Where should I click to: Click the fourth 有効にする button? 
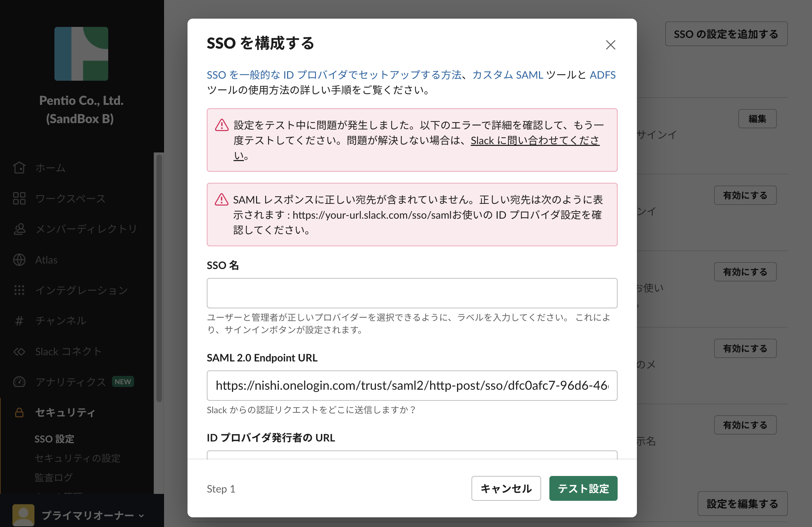pyautogui.click(x=745, y=425)
